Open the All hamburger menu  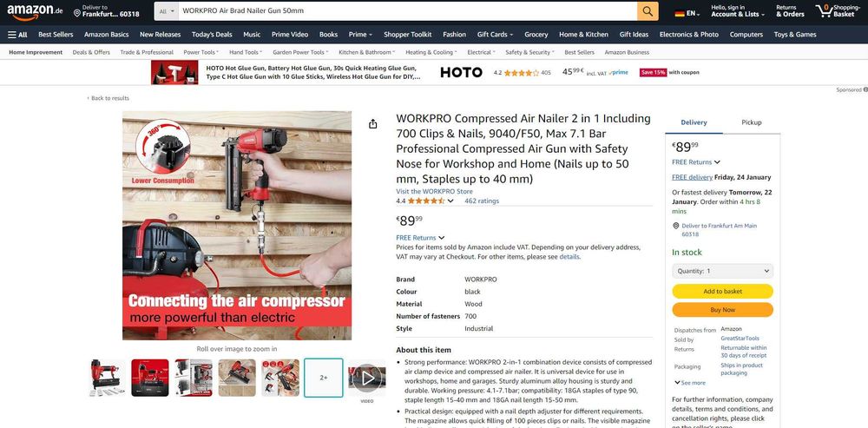coord(17,35)
